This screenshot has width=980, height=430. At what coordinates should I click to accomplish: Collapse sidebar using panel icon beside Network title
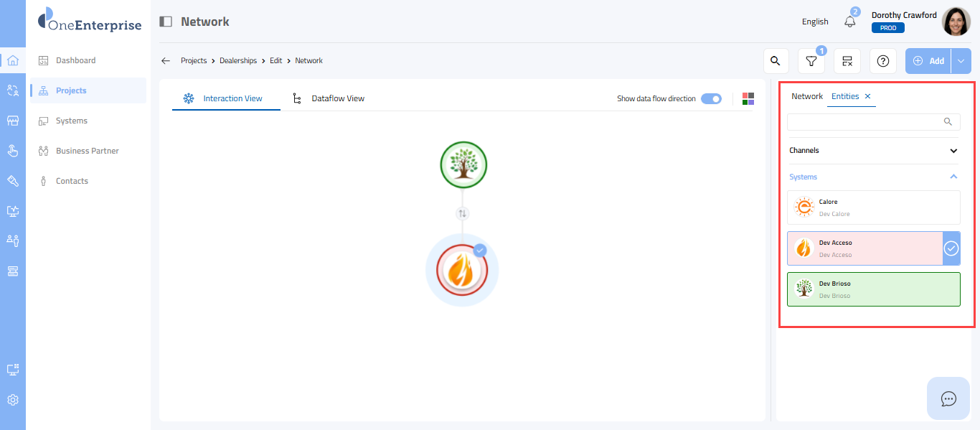coord(166,22)
